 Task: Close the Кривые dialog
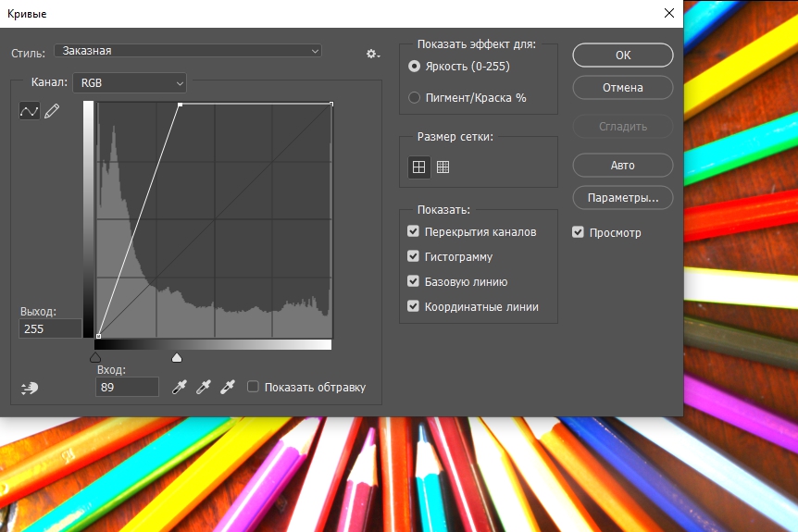pyautogui.click(x=669, y=13)
